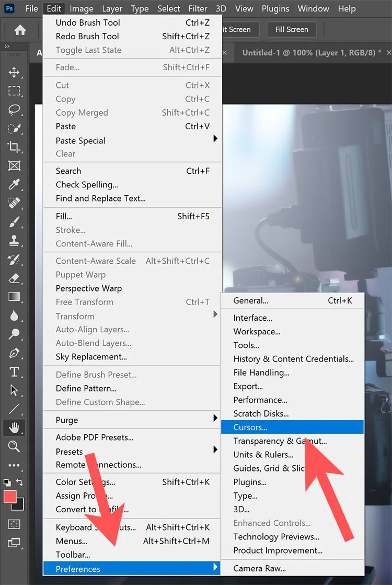The image size is (392, 585).
Task: Open the Edit Toolbar three-dots icon
Action: (x=14, y=465)
